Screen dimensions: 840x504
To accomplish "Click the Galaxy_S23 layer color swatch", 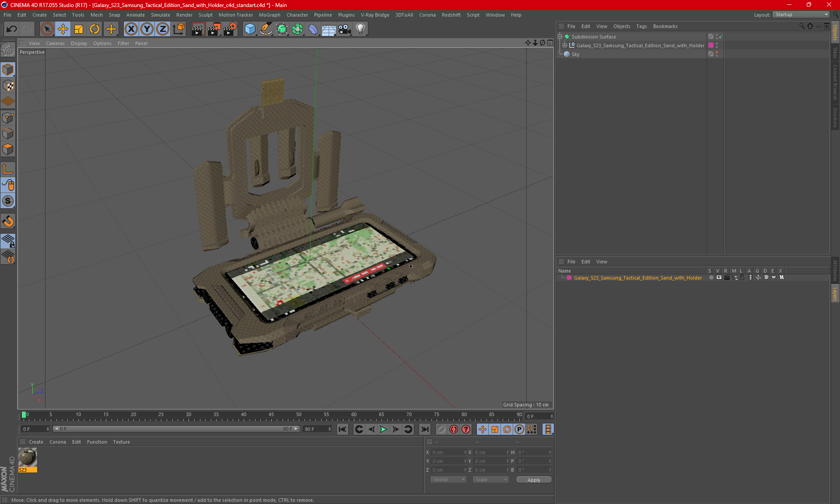I will pyautogui.click(x=569, y=278).
